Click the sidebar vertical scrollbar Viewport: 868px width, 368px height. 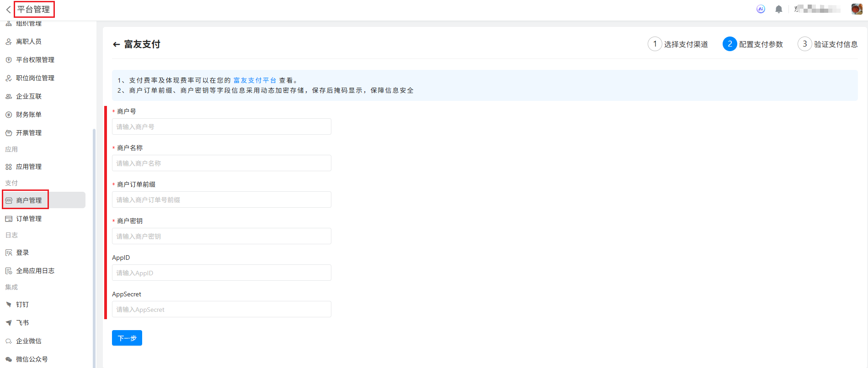click(x=94, y=247)
